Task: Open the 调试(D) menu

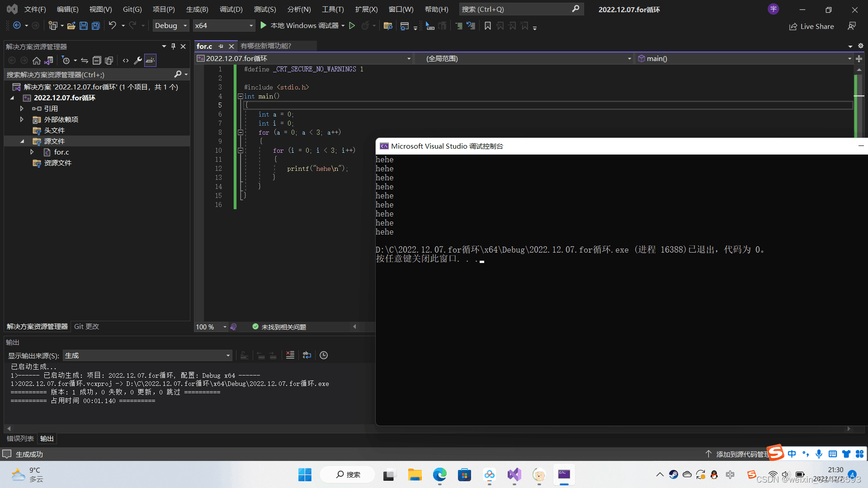Action: (231, 9)
